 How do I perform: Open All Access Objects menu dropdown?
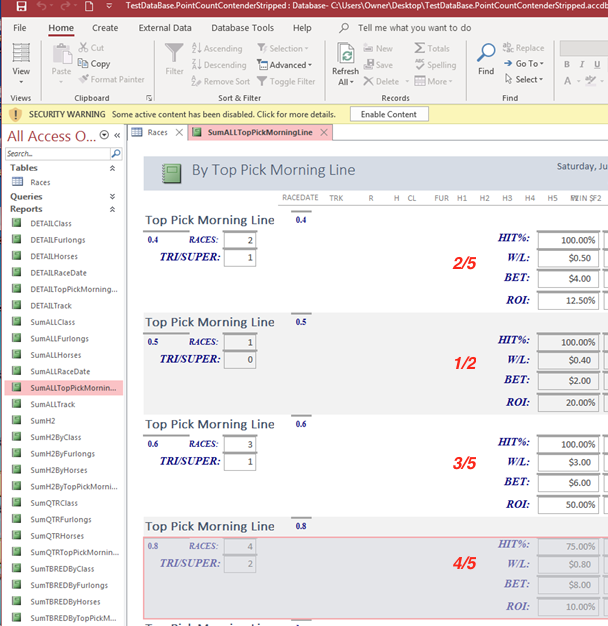(x=104, y=135)
